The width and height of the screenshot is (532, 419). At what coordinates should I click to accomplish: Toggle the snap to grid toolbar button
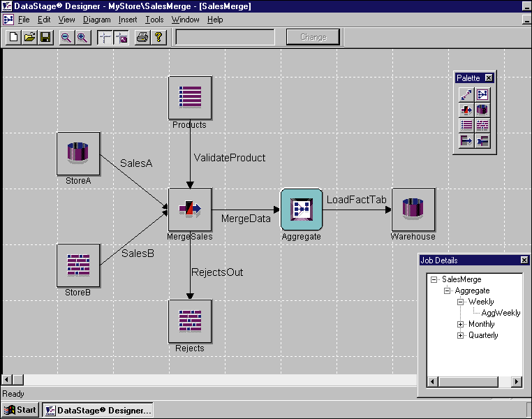click(121, 37)
